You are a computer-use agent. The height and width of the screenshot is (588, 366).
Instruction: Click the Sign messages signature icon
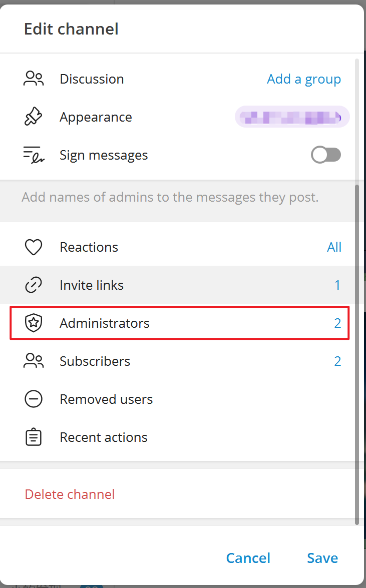tap(34, 155)
